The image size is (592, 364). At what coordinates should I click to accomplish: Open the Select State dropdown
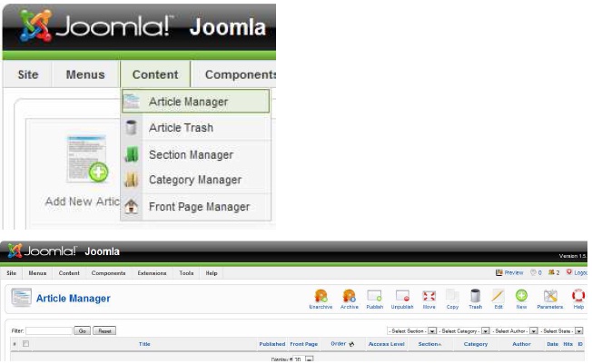561,330
